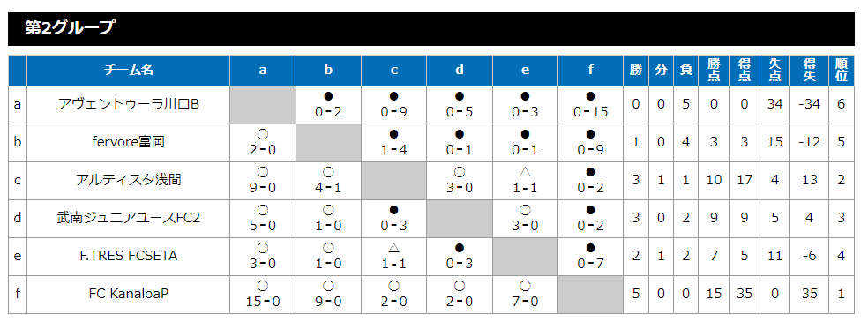The width and height of the screenshot is (868, 322).
Task: Click the 勝点 column header
Action: pos(715,71)
